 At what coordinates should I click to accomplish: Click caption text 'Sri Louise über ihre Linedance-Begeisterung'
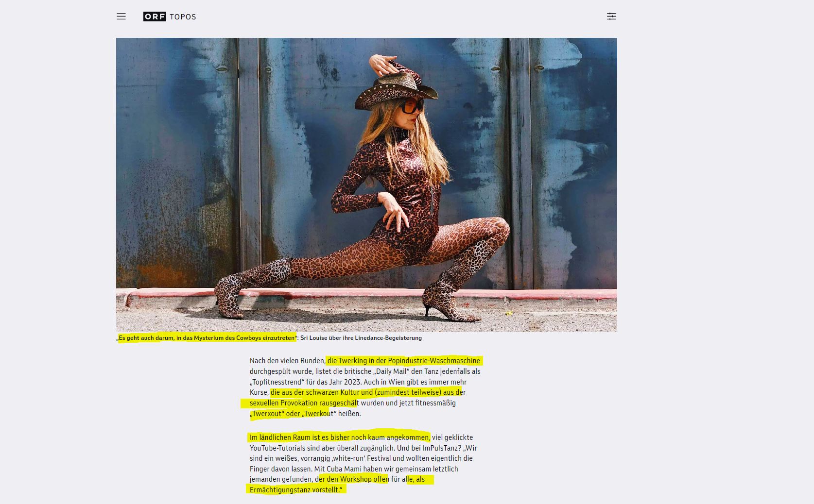(361, 338)
